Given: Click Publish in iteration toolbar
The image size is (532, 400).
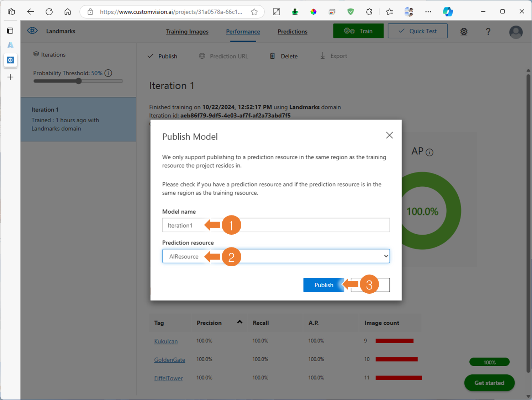Looking at the screenshot, I should [163, 56].
